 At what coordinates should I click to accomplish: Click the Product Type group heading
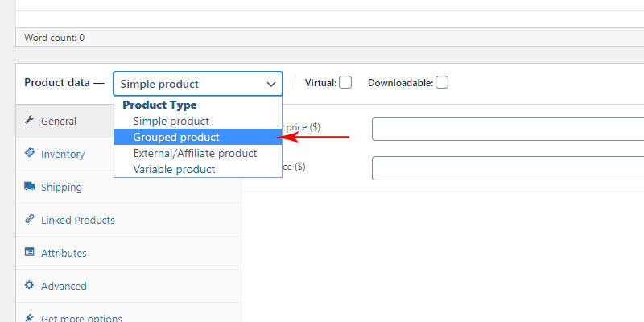click(x=159, y=105)
